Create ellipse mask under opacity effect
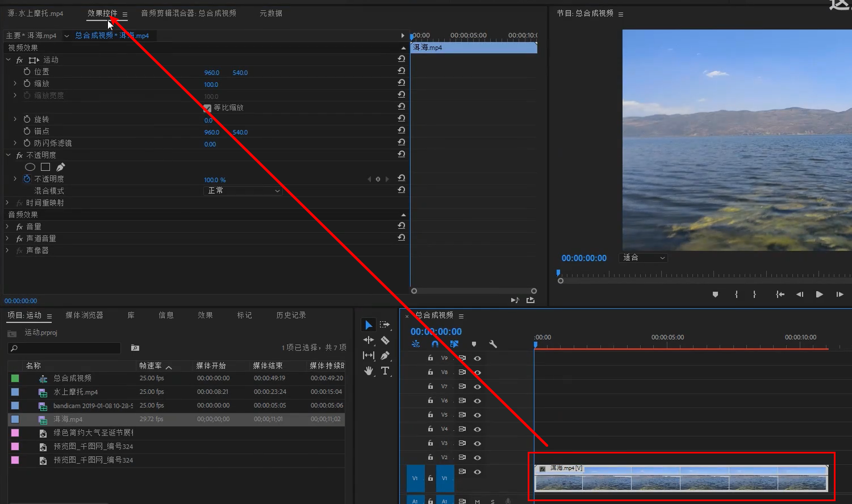Image resolution: width=852 pixels, height=504 pixels. click(30, 167)
